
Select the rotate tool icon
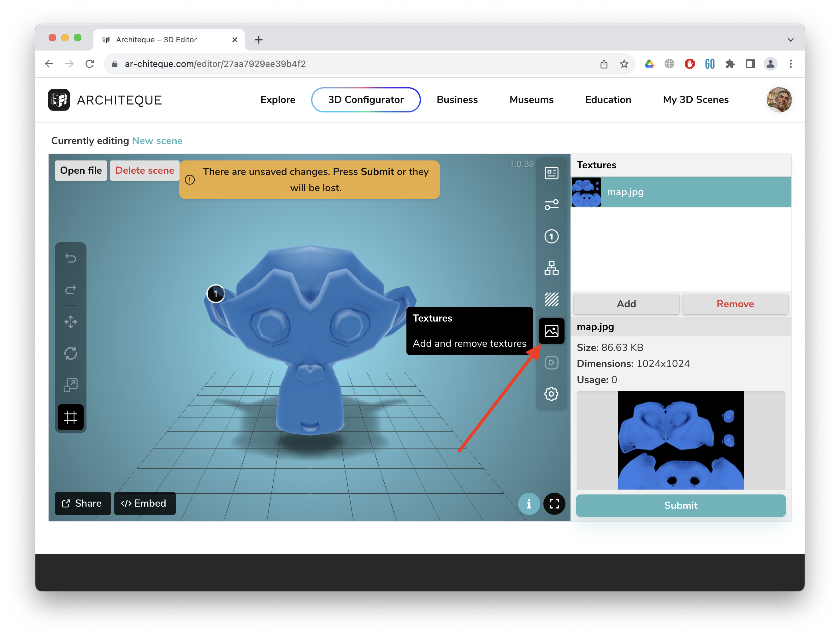(x=71, y=353)
